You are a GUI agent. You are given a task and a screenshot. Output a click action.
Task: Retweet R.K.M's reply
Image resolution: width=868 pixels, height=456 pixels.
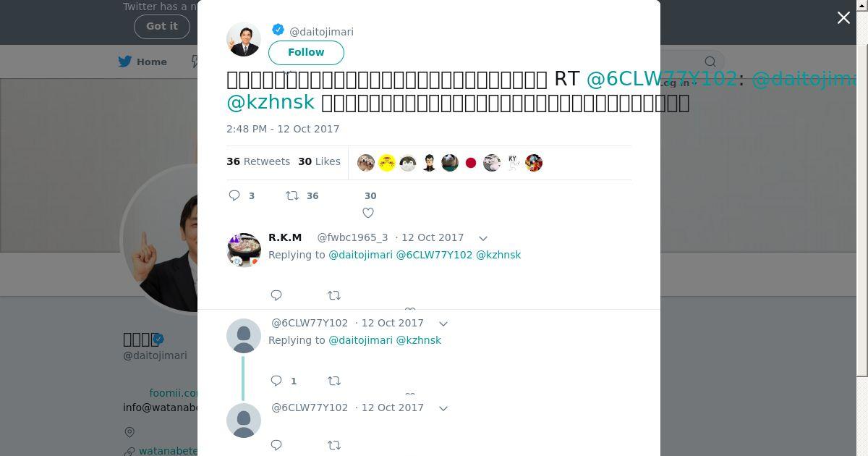coord(334,295)
